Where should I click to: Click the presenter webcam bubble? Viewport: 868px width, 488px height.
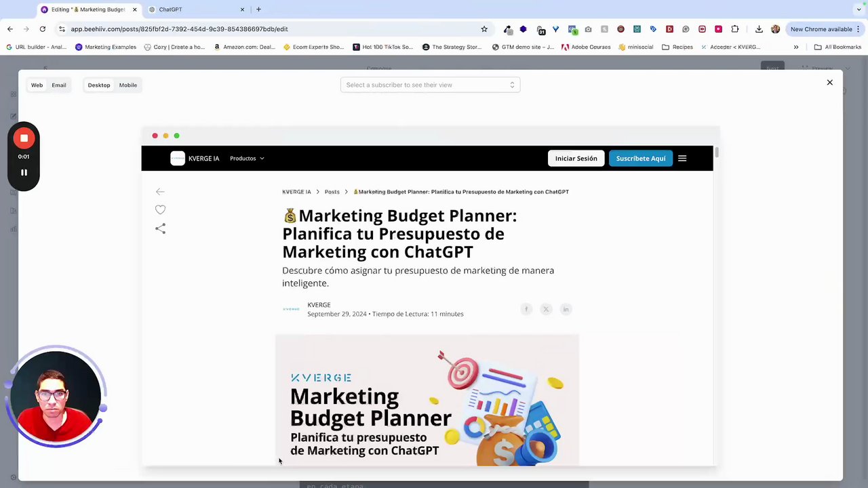pyautogui.click(x=56, y=396)
